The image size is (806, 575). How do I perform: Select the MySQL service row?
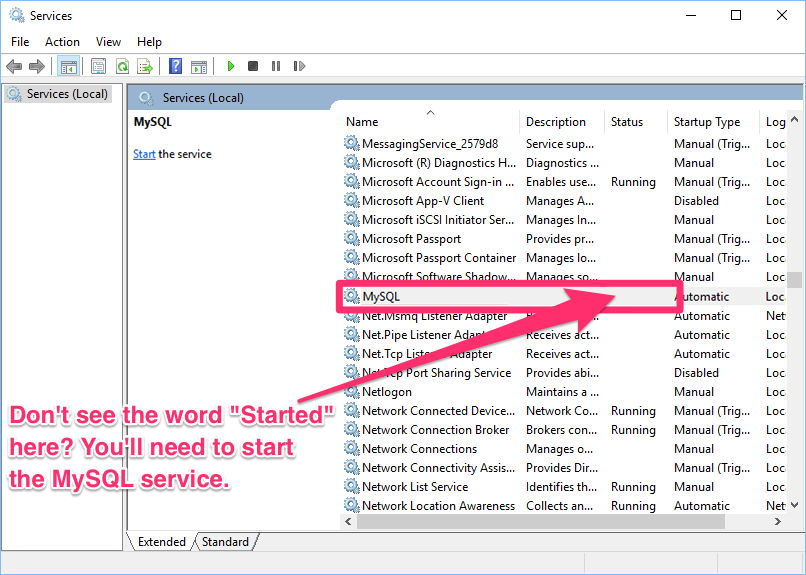click(x=563, y=296)
